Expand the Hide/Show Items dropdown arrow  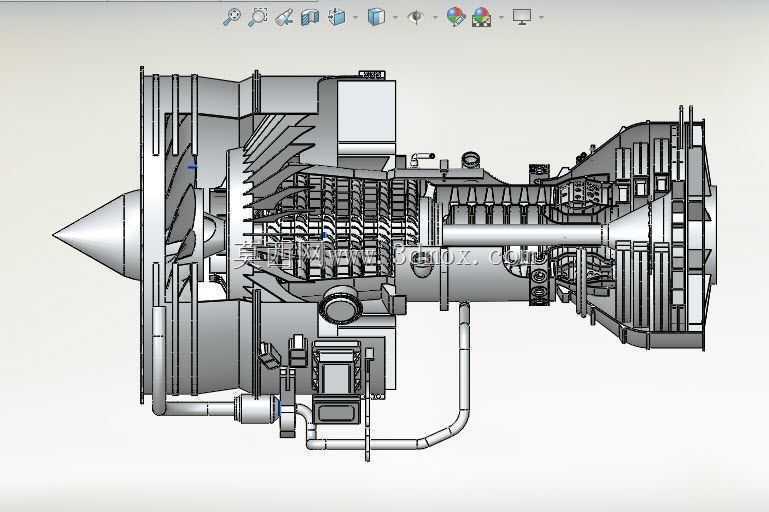click(x=435, y=18)
